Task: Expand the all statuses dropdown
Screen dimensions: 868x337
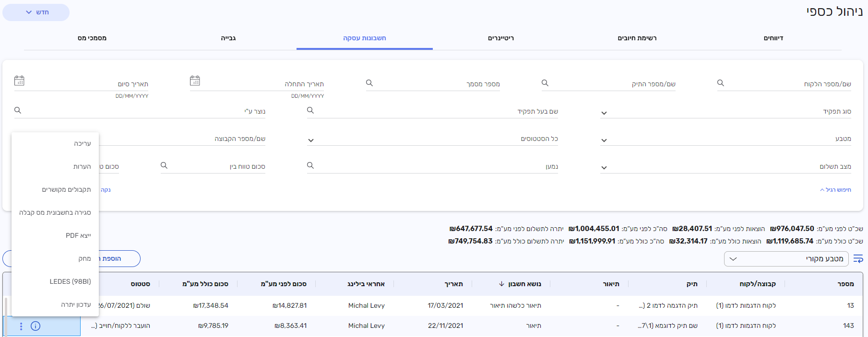Action: (x=311, y=140)
